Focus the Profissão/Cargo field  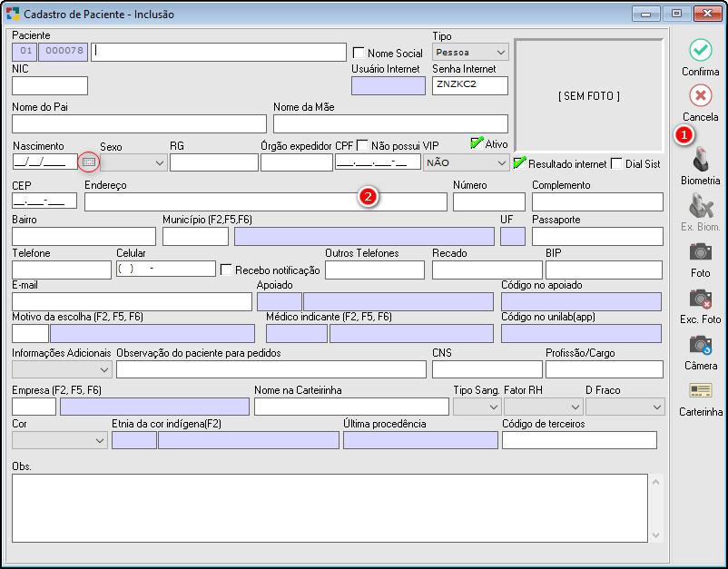[x=604, y=369]
